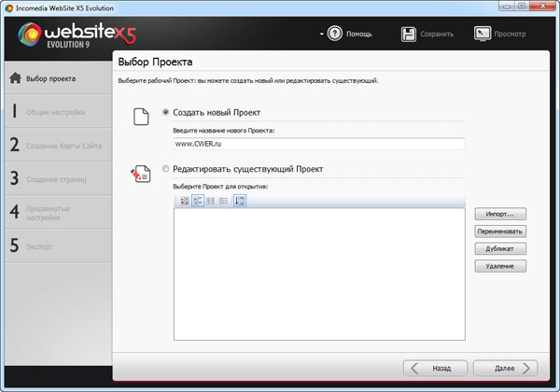The width and height of the screenshot is (560, 392).
Task: Select the large icons view button
Action: (x=185, y=201)
